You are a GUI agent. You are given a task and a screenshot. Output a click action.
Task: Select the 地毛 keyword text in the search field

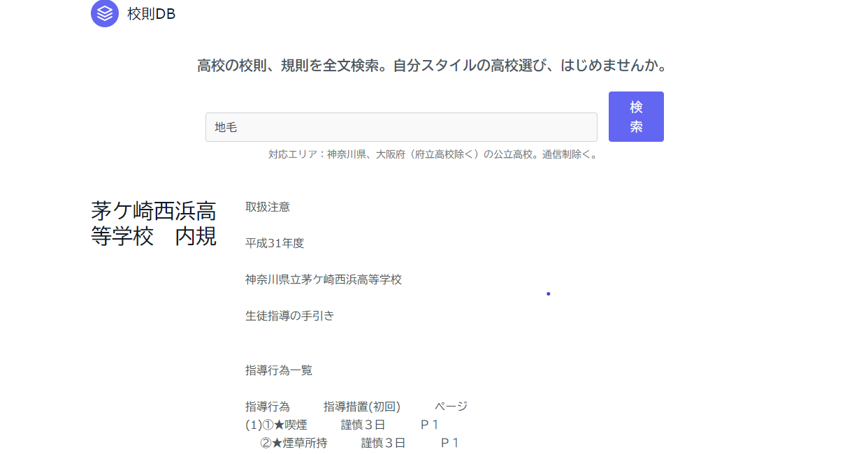coord(224,126)
